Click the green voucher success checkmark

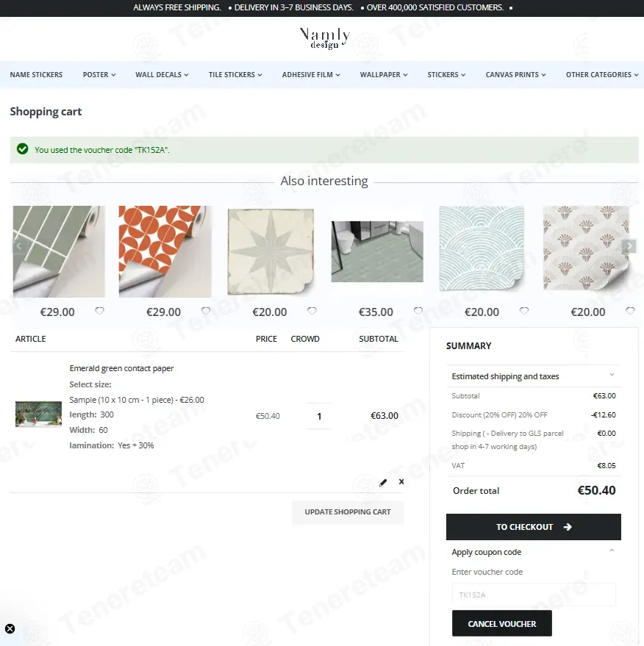23,148
